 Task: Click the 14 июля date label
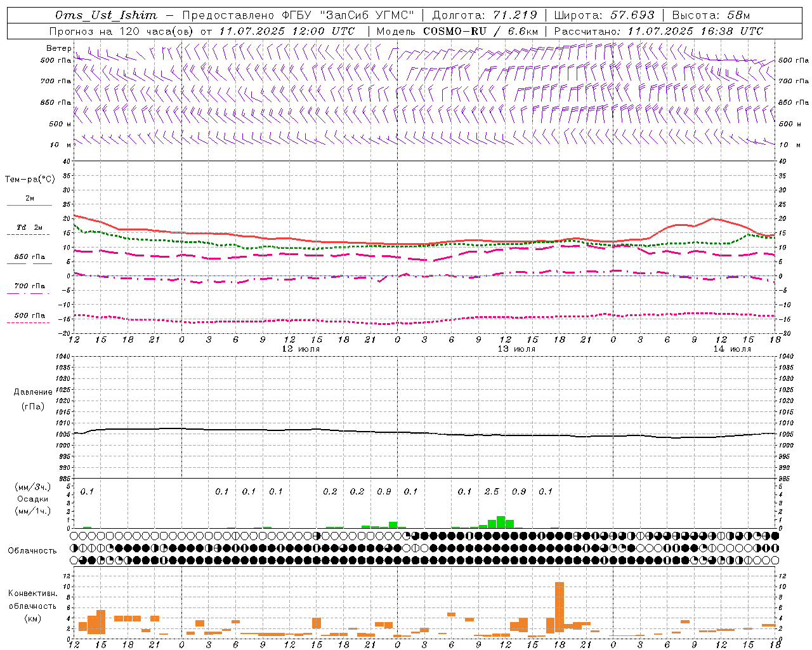[732, 349]
